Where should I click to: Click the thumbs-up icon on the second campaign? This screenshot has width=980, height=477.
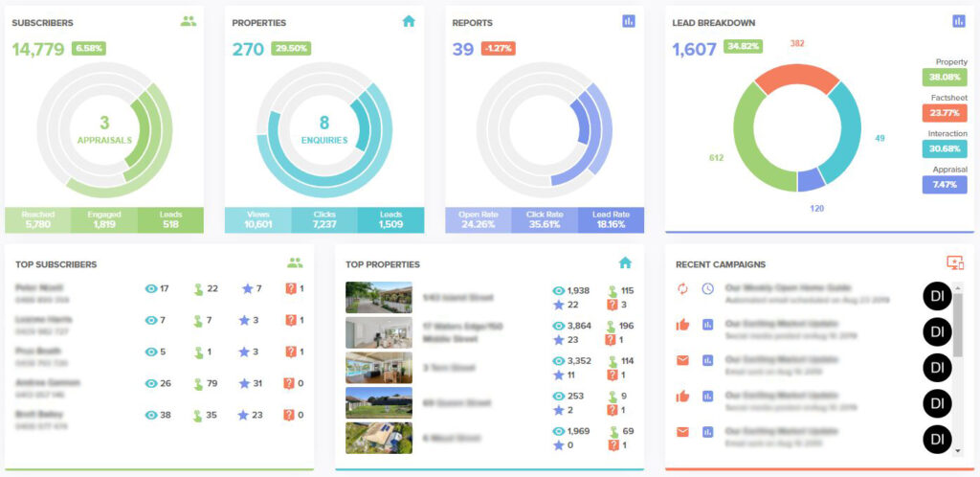coord(682,325)
